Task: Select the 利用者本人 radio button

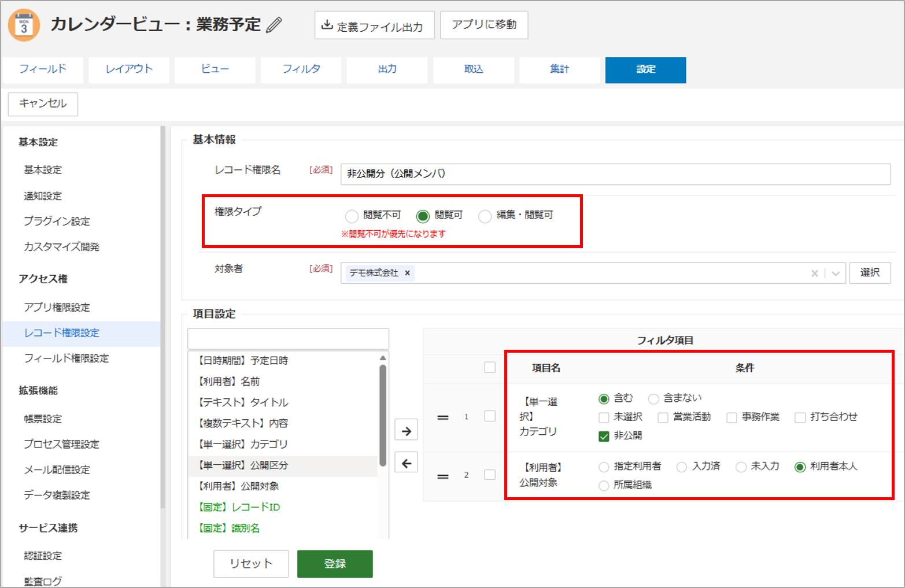Action: click(800, 467)
